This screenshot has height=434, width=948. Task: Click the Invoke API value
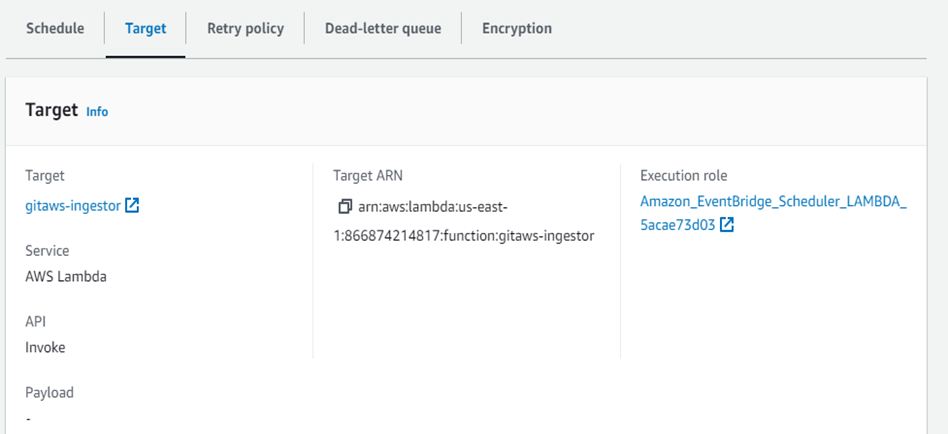[45, 348]
